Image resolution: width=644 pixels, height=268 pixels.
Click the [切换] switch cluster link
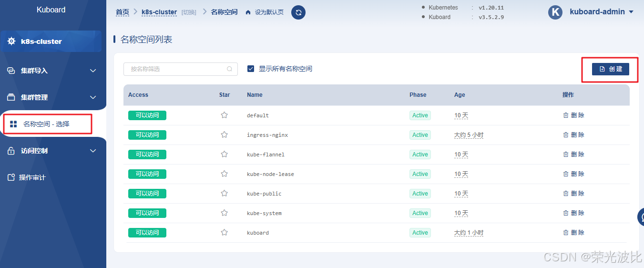(189, 12)
